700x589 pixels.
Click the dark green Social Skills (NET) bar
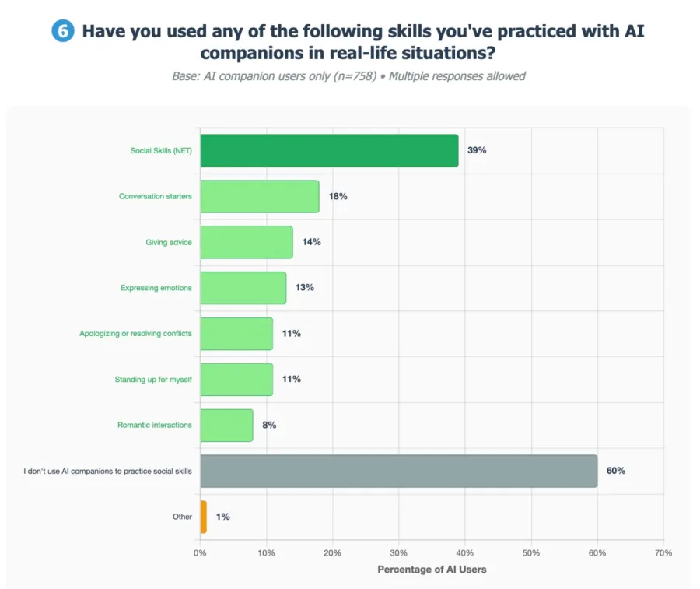coord(329,150)
